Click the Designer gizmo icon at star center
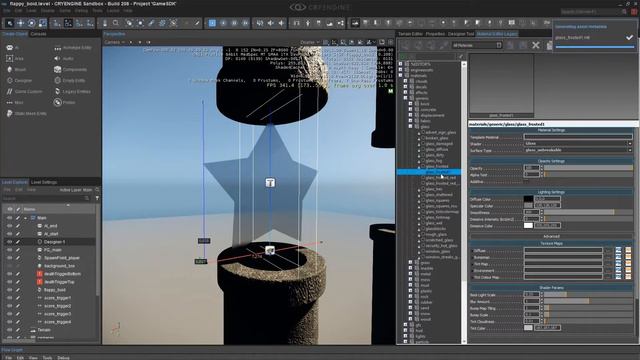 click(270, 182)
